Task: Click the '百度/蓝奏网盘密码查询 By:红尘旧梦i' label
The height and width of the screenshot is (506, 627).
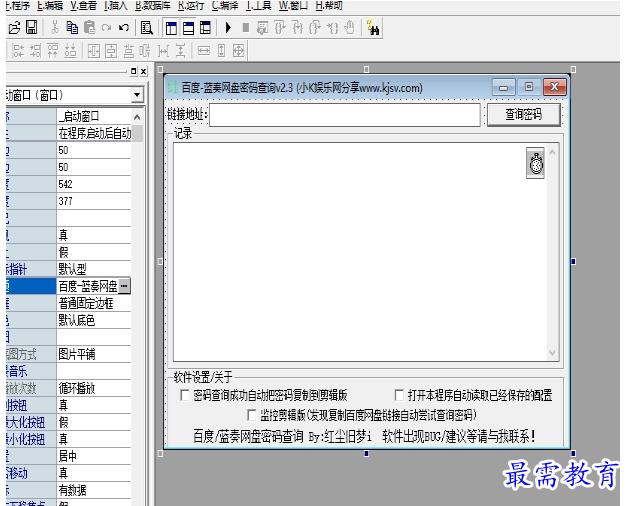Action: [282, 436]
